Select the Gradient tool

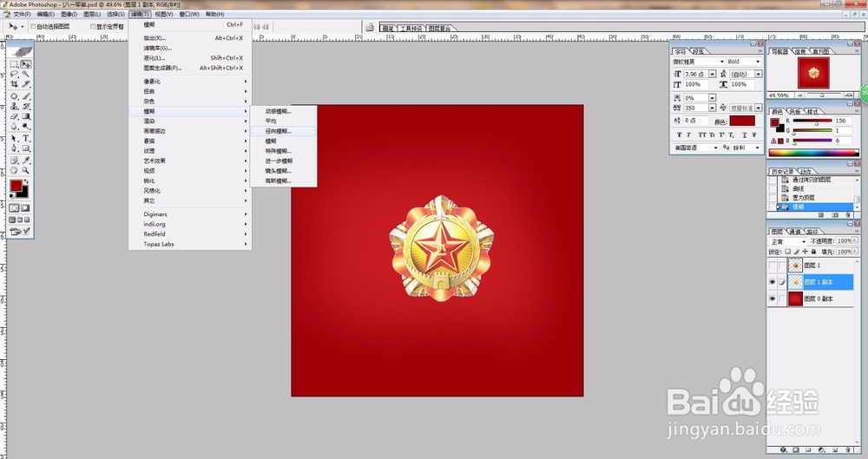25,116
